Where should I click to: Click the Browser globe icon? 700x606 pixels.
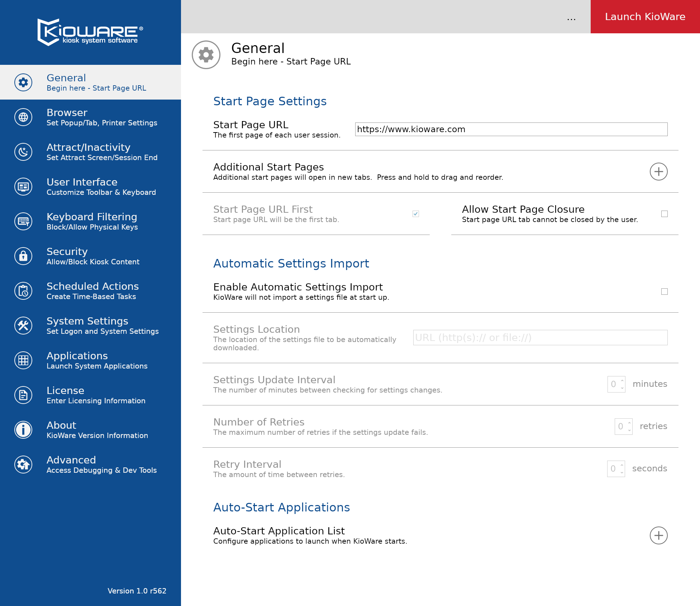coord(23,117)
